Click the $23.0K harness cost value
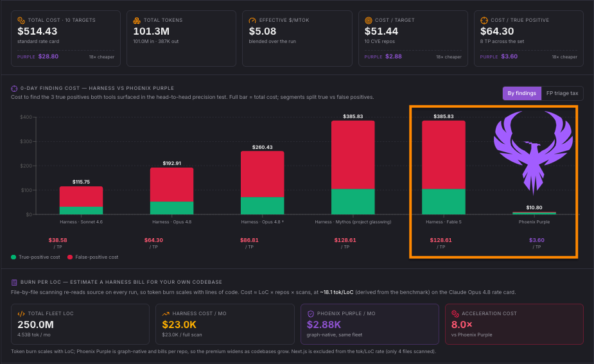594x364 pixels. point(179,325)
